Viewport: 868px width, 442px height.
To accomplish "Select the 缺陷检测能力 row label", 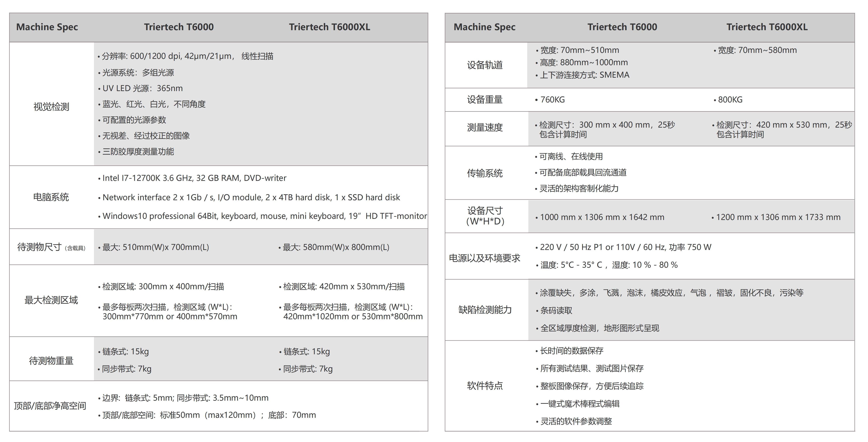I will [x=485, y=310].
